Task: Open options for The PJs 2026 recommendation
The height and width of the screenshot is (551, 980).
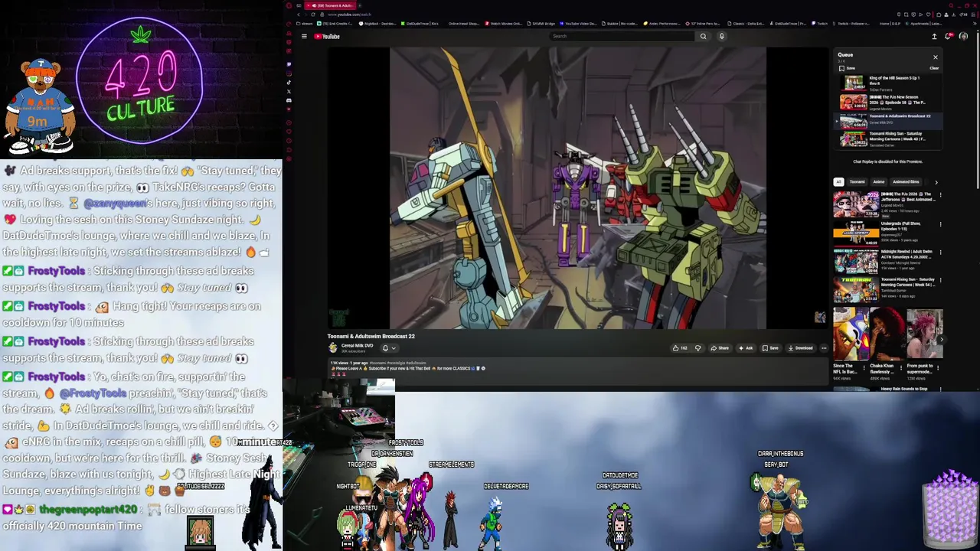Action: click(x=940, y=195)
